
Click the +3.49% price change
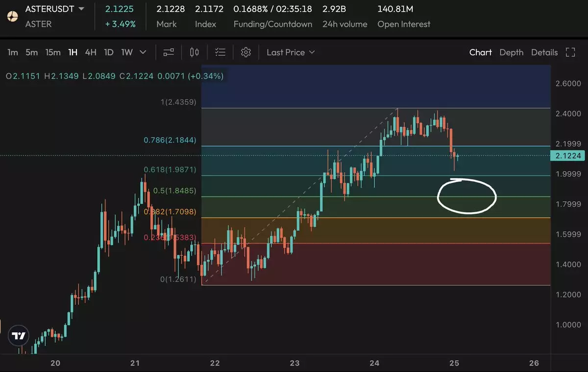121,24
